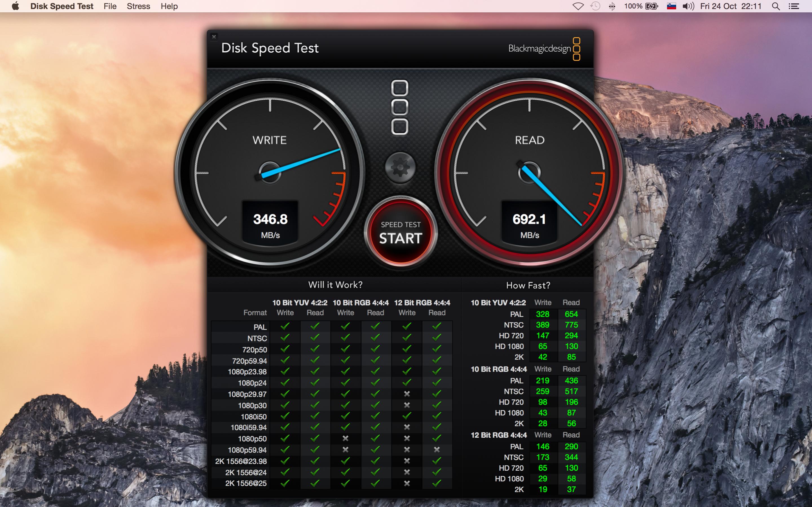812x507 pixels.
Task: Click the 10 Bit YUV NTSC read value 775
Action: (571, 325)
